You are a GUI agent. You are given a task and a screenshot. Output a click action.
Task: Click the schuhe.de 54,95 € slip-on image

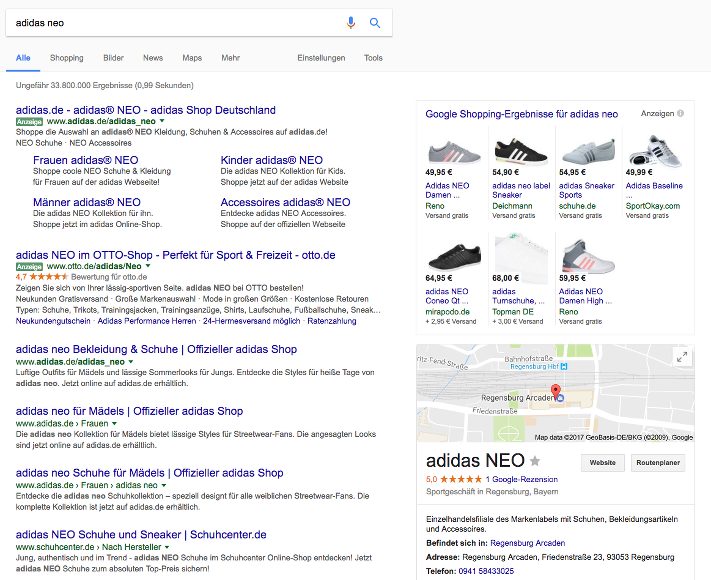[588, 151]
